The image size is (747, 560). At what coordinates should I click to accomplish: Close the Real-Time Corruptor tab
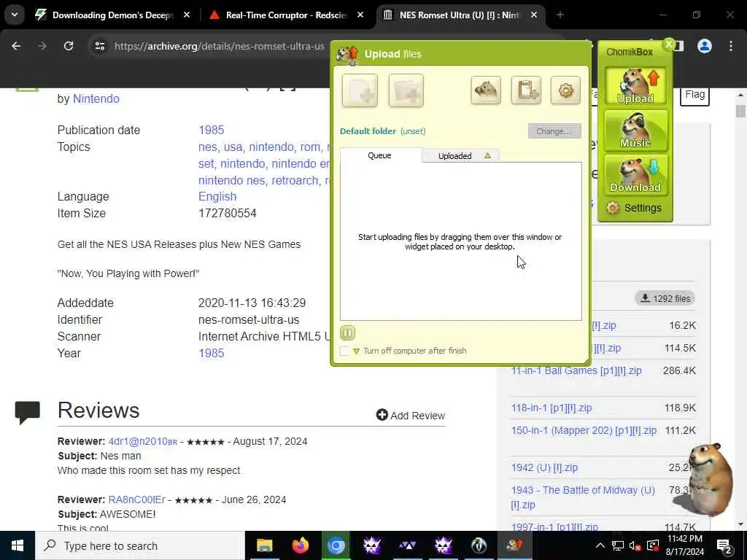pyautogui.click(x=360, y=15)
